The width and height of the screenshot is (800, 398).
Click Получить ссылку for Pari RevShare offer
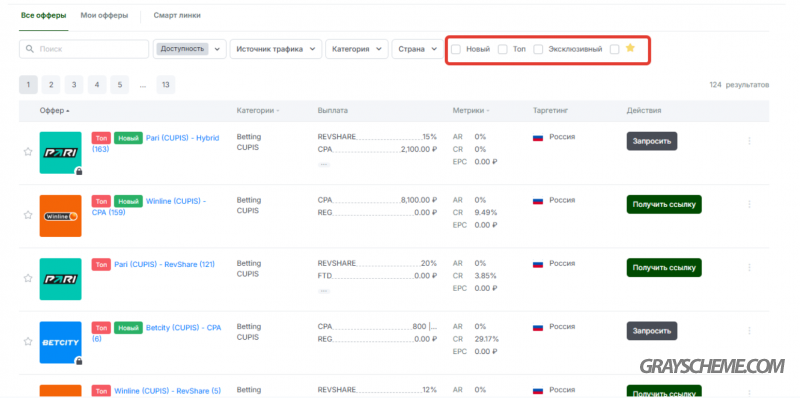point(664,267)
